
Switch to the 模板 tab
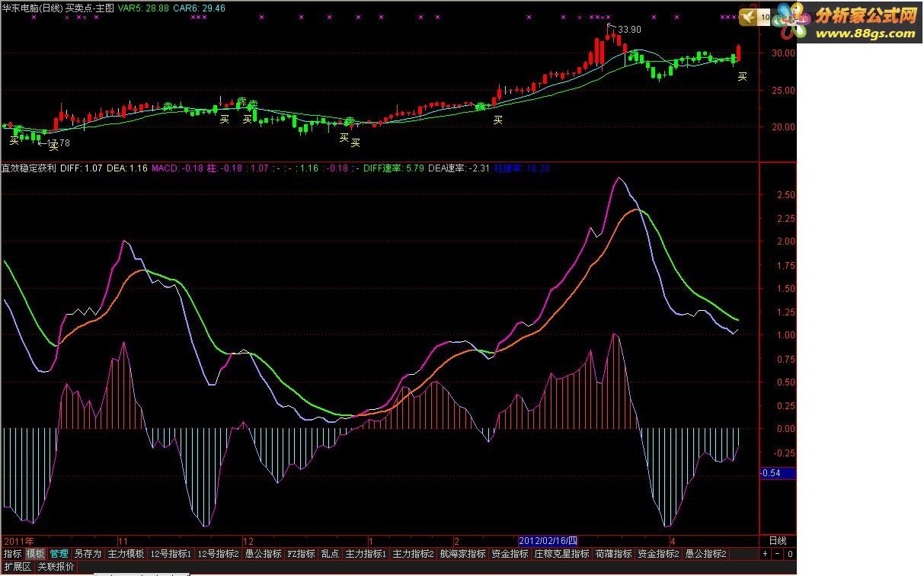click(36, 554)
